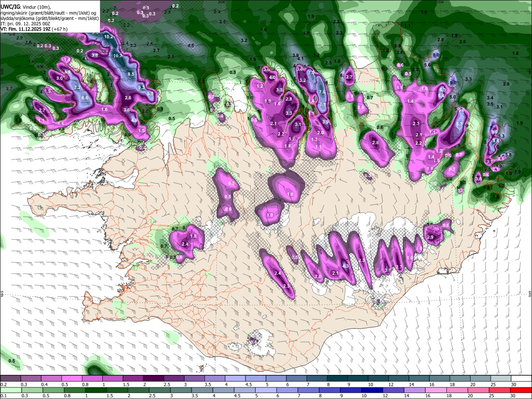532x399 pixels.
Task: Click the 6.1 value in the north
Action: click(322, 105)
